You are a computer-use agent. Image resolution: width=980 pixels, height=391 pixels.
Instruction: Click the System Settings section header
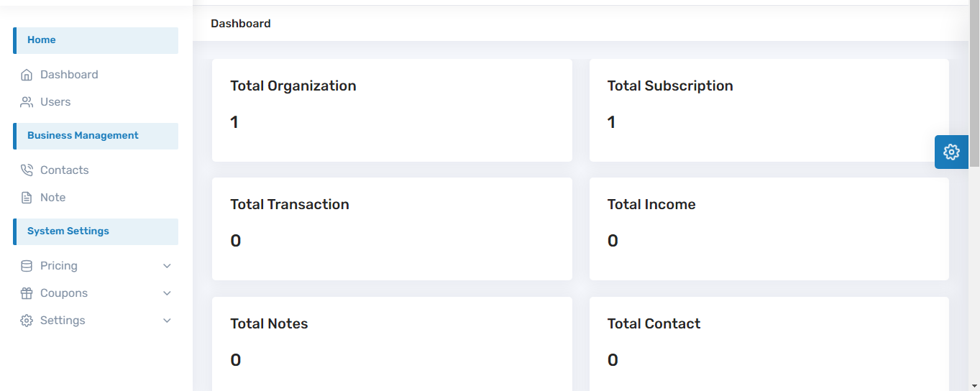96,231
